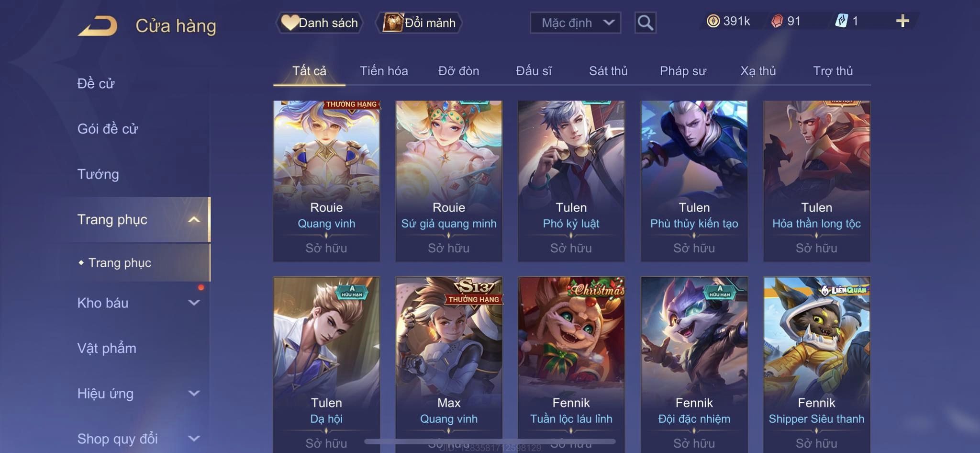
Task: Tap the blue voucher ticket icon
Action: 841,21
